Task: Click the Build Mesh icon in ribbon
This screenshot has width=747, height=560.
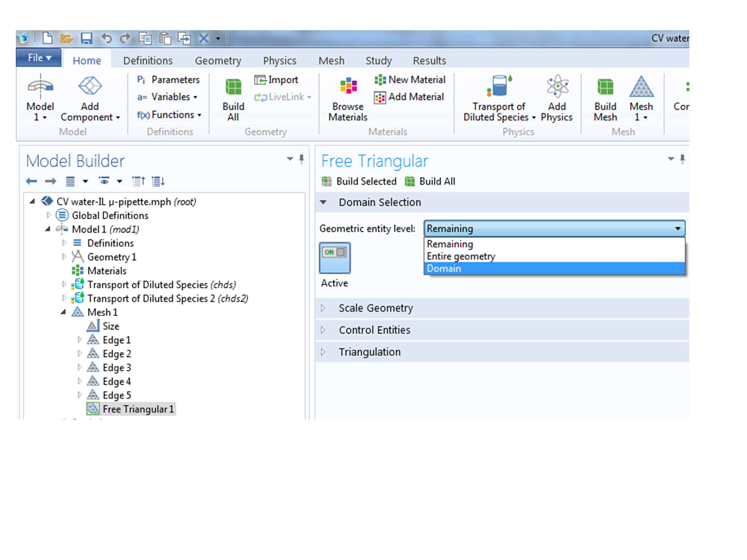Action: click(x=605, y=87)
